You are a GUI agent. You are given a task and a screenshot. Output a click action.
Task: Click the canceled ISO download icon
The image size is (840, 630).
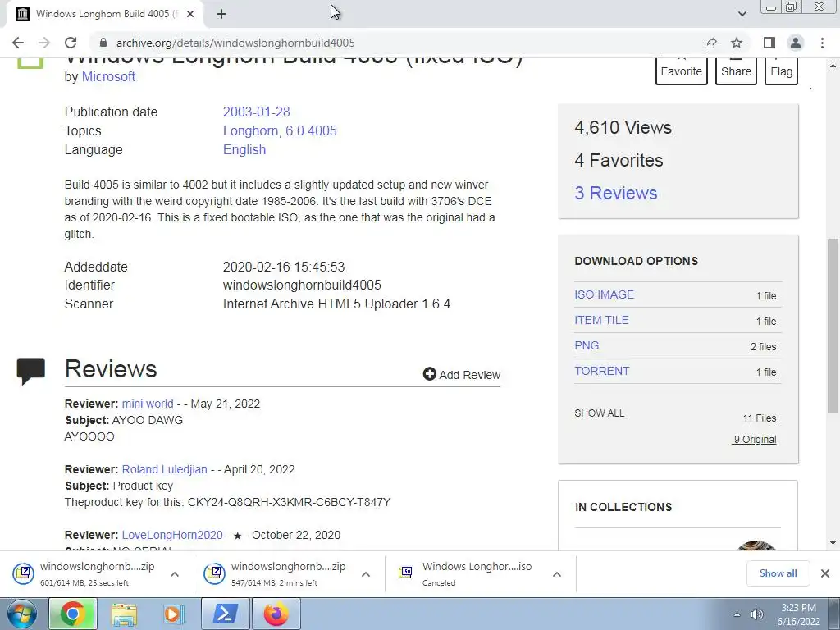coord(405,573)
